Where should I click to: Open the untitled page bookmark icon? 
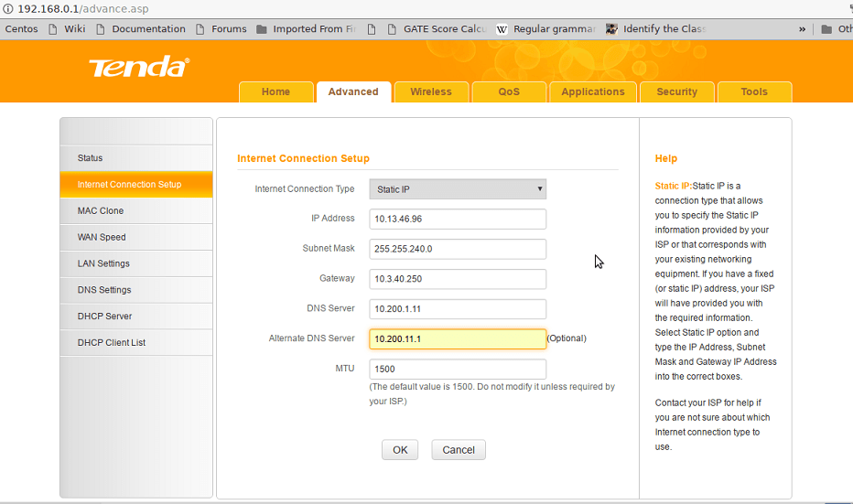coord(372,29)
